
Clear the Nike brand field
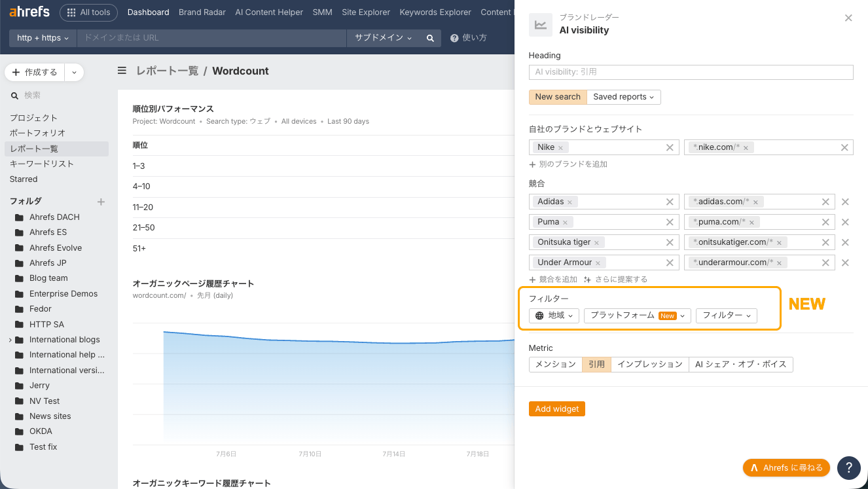tap(670, 147)
